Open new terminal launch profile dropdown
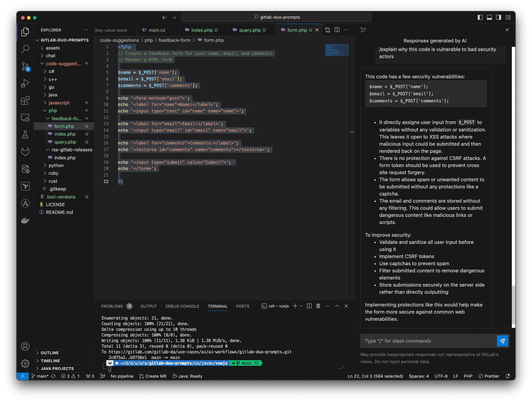This screenshot has height=402, width=532. (301, 306)
